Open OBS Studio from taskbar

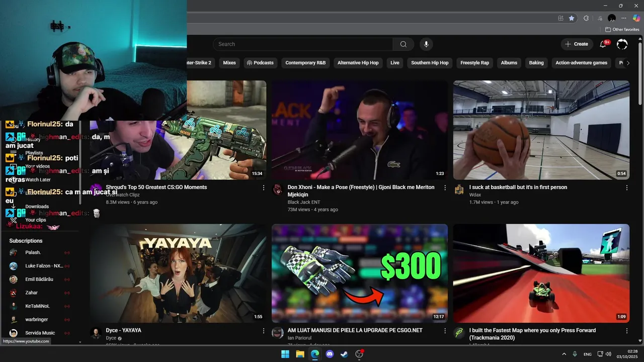coord(359,354)
